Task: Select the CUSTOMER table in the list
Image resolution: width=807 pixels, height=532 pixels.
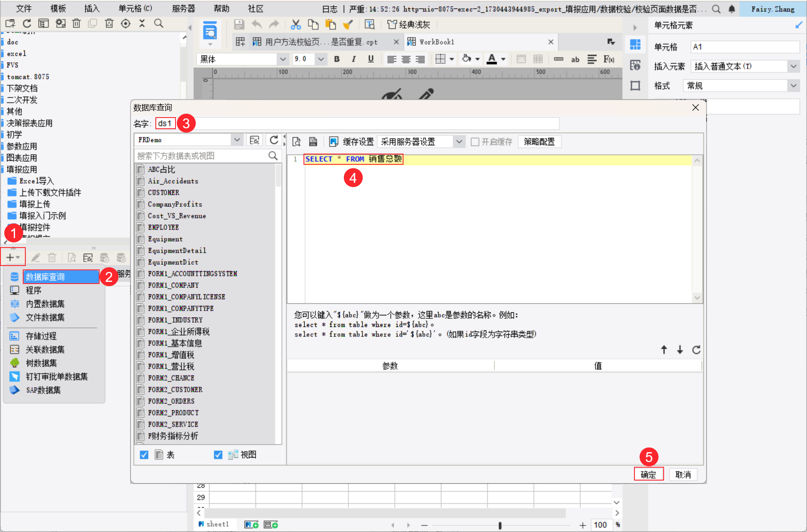Action: click(x=164, y=193)
